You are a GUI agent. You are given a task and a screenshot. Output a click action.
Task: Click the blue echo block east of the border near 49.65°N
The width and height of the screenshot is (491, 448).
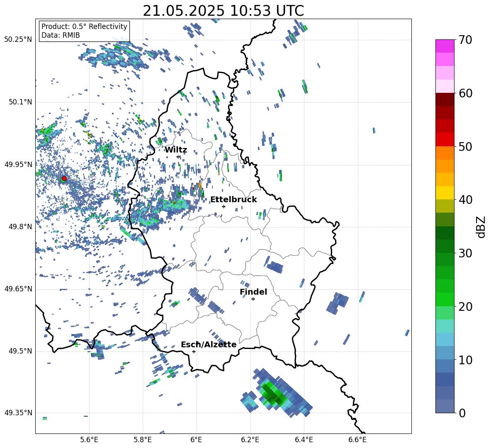point(338,303)
